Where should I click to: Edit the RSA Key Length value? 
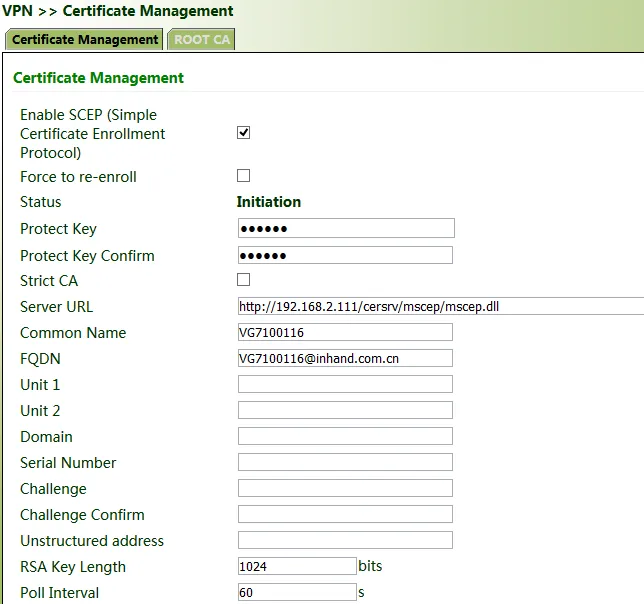(297, 566)
